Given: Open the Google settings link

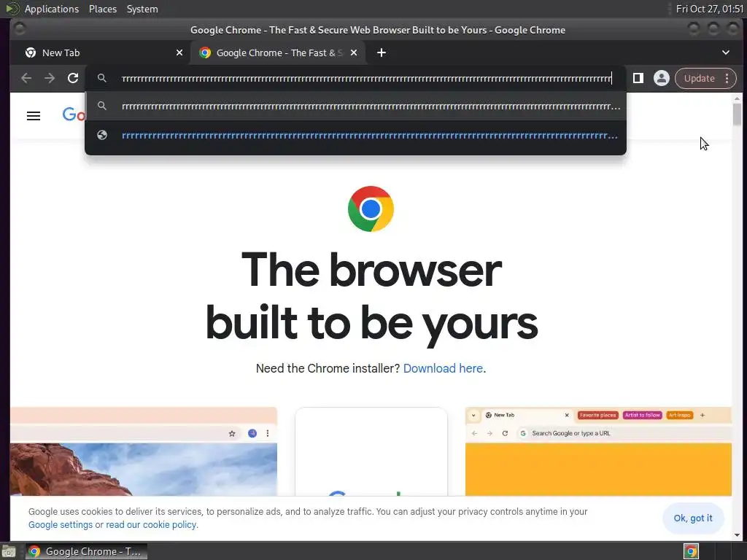Looking at the screenshot, I should 61,525.
